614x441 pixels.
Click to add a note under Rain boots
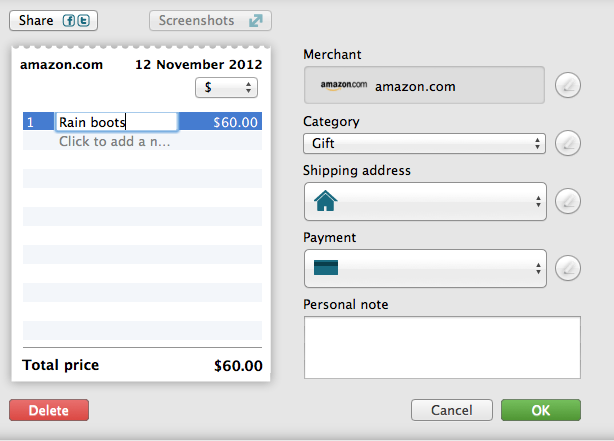tap(114, 141)
